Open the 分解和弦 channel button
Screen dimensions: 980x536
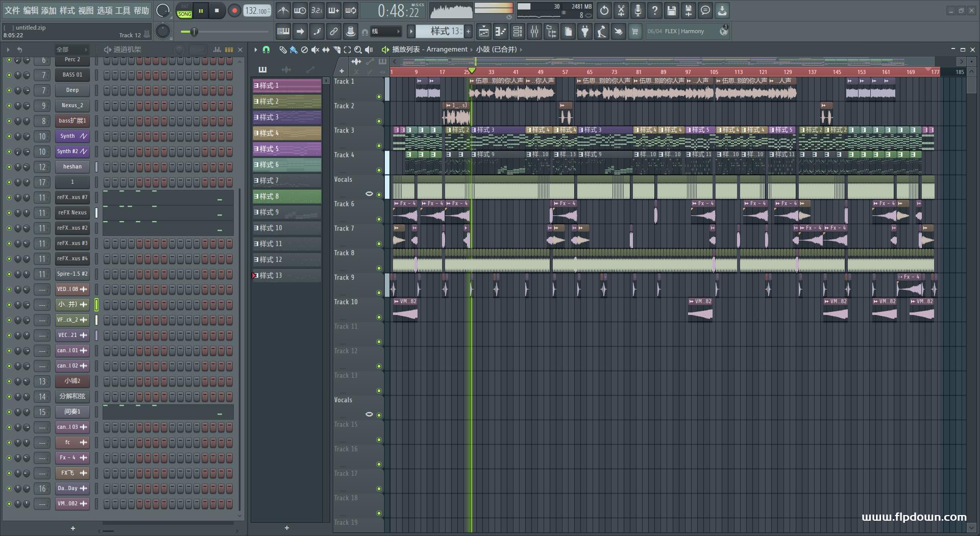[x=72, y=397]
